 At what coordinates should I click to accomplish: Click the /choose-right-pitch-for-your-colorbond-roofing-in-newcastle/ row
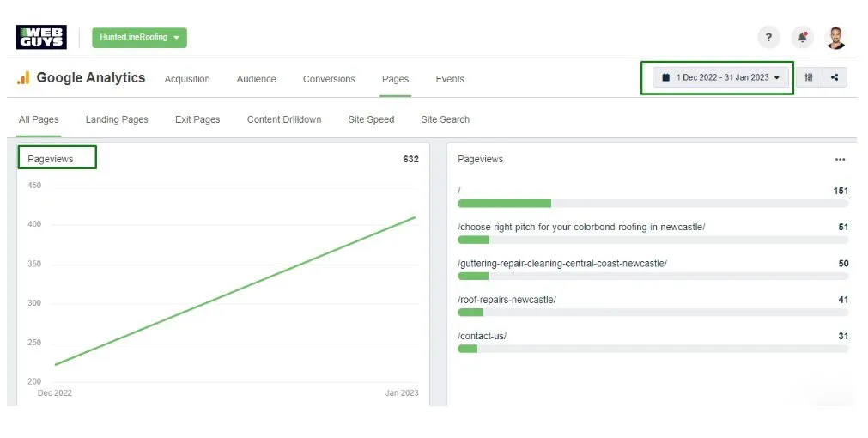653,234
